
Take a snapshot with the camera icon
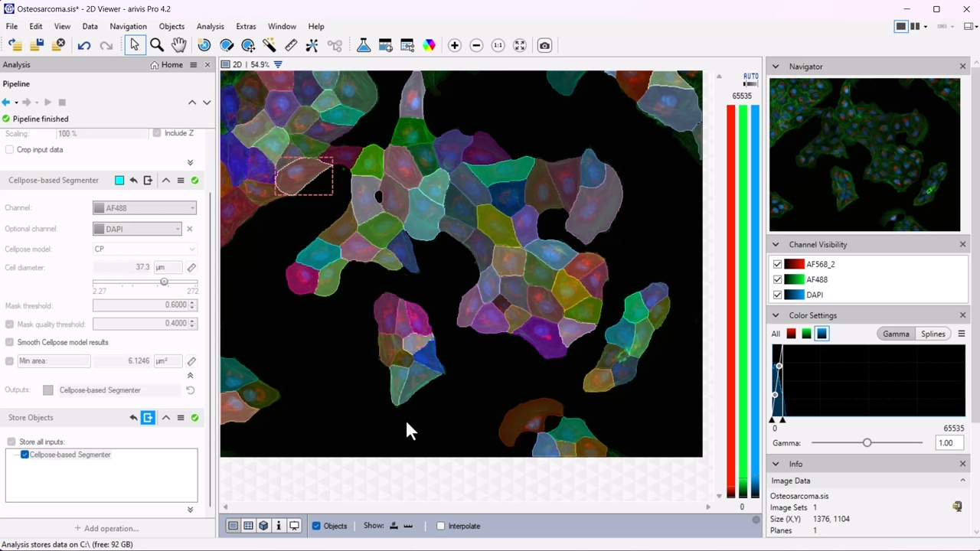tap(544, 45)
